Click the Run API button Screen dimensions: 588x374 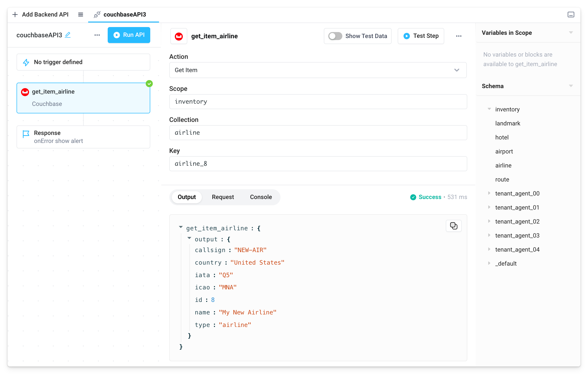pyautogui.click(x=128, y=35)
